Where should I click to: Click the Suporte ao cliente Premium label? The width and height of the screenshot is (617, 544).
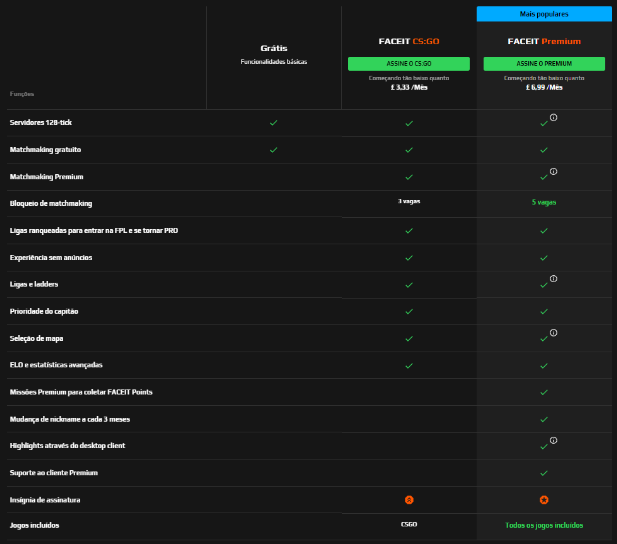point(54,473)
